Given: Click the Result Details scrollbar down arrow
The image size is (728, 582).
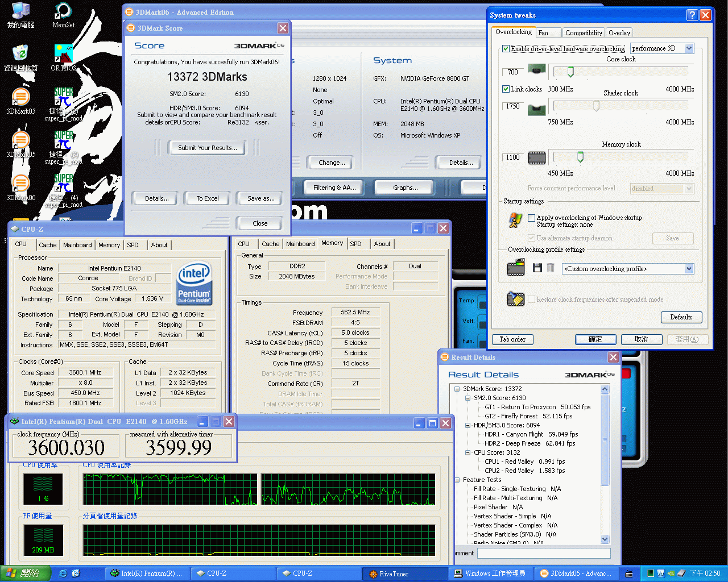Looking at the screenshot, I should pyautogui.click(x=605, y=539).
